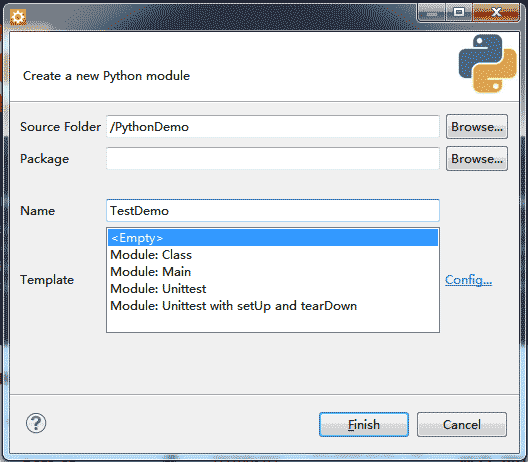This screenshot has width=528, height=462.
Task: Minimize the new module dialog window
Action: pyautogui.click(x=432, y=13)
